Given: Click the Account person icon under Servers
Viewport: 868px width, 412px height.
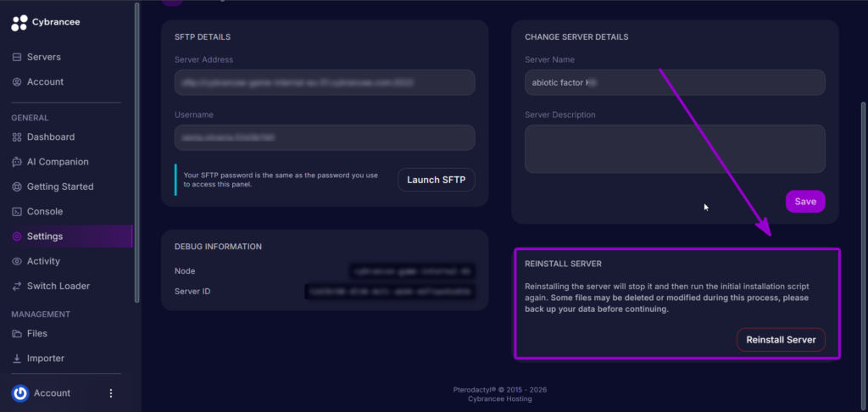Looking at the screenshot, I should point(17,82).
